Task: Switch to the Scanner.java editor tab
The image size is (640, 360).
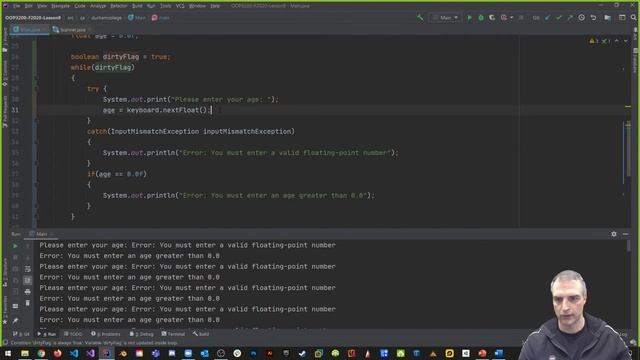Action: click(72, 29)
